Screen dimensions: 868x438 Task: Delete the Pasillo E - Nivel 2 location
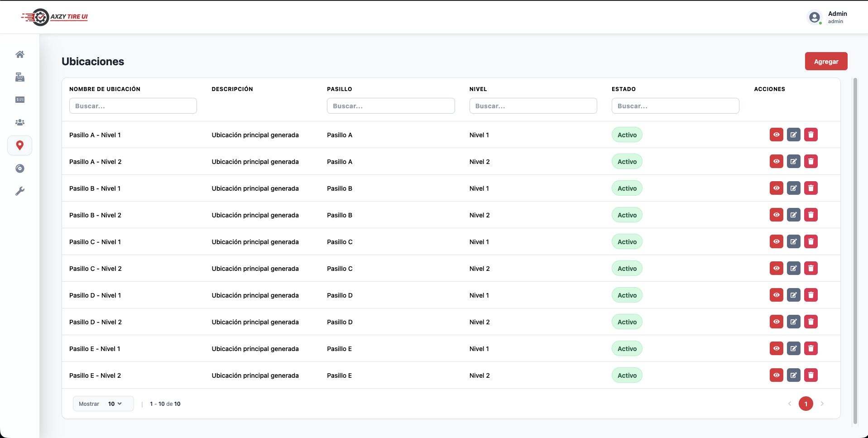point(810,375)
